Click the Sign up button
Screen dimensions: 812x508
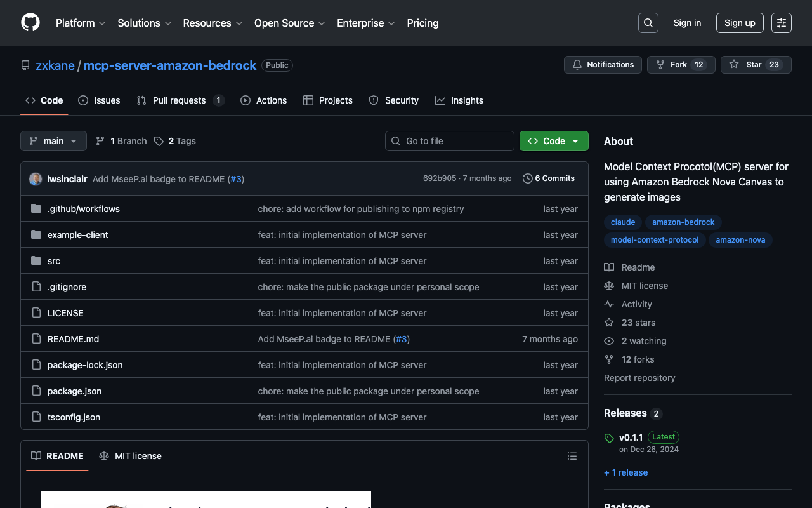[739, 23]
